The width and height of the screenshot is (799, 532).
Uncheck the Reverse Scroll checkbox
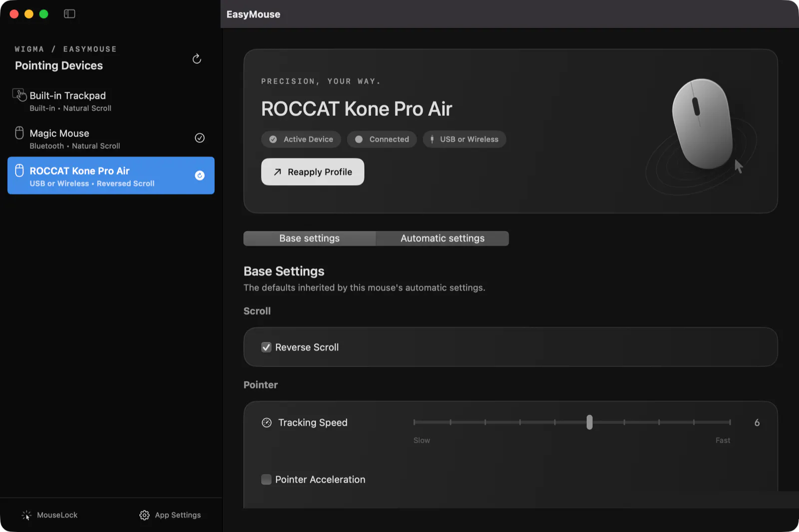pyautogui.click(x=267, y=347)
